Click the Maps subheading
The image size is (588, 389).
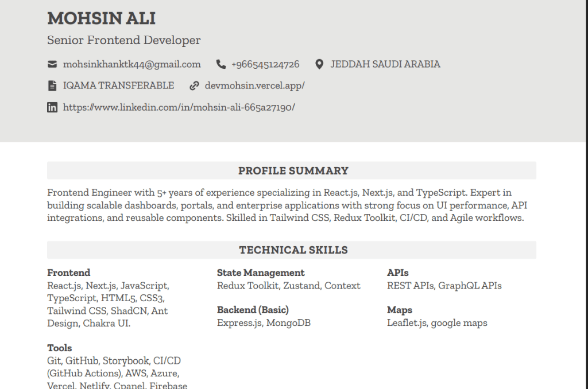coord(400,310)
